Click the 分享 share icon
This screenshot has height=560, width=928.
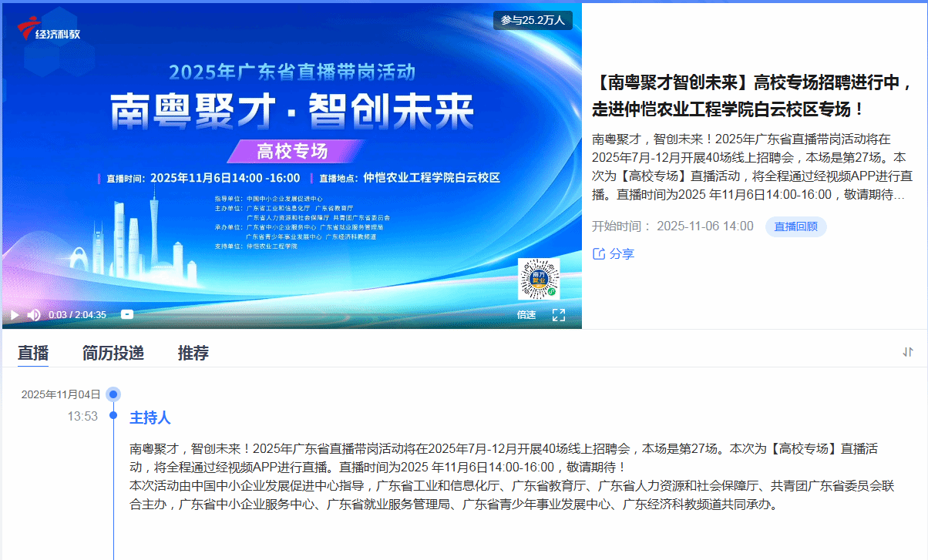pyautogui.click(x=599, y=253)
